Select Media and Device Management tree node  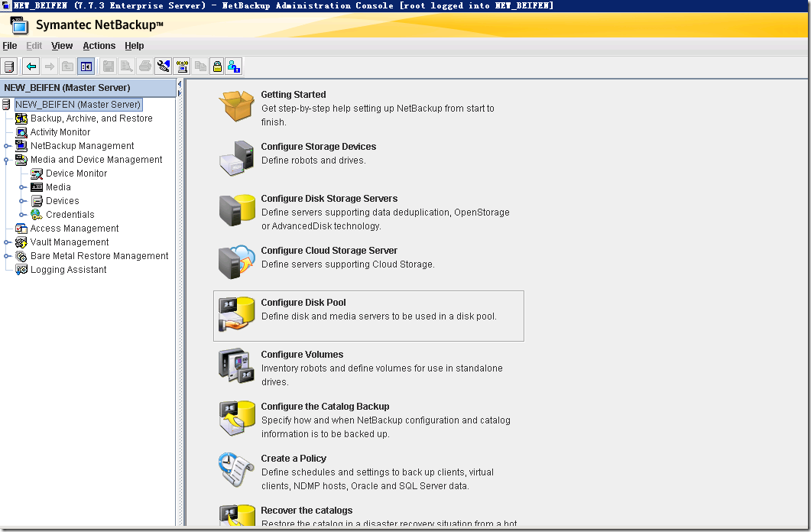click(x=96, y=160)
